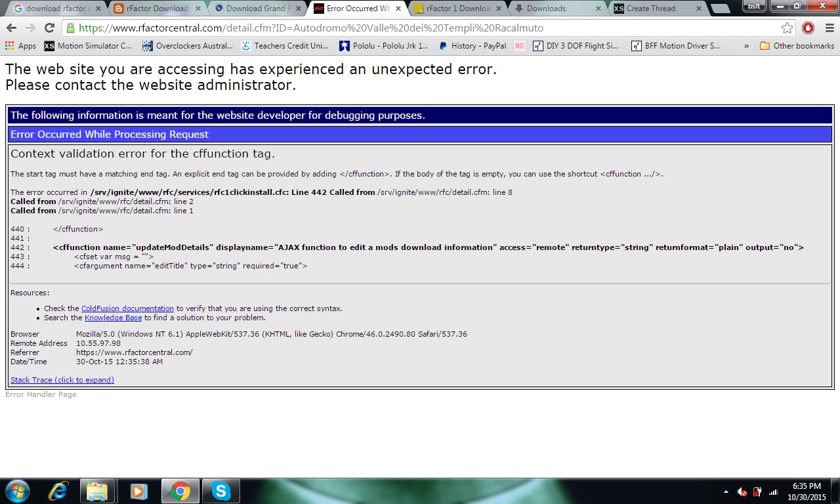Image resolution: width=840 pixels, height=504 pixels.
Task: Reload the current page
Action: (x=49, y=28)
